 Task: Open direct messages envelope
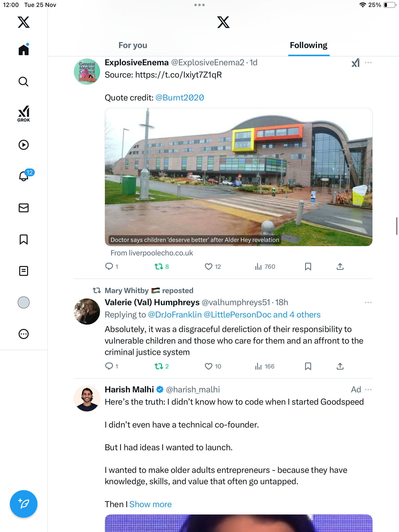24,208
